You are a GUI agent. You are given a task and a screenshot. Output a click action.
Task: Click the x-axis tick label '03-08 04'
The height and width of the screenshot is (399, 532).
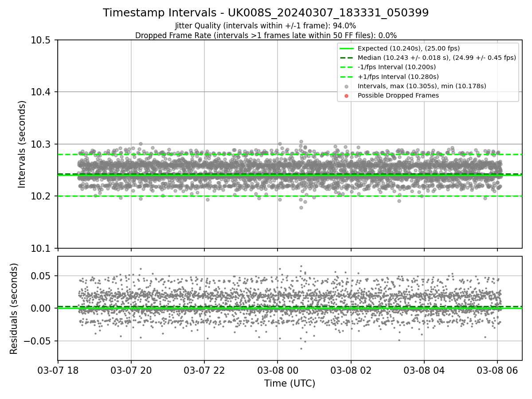pos(424,370)
